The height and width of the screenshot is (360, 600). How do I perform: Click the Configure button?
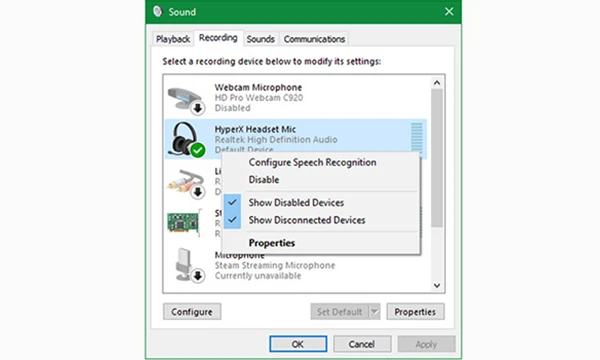point(192,312)
